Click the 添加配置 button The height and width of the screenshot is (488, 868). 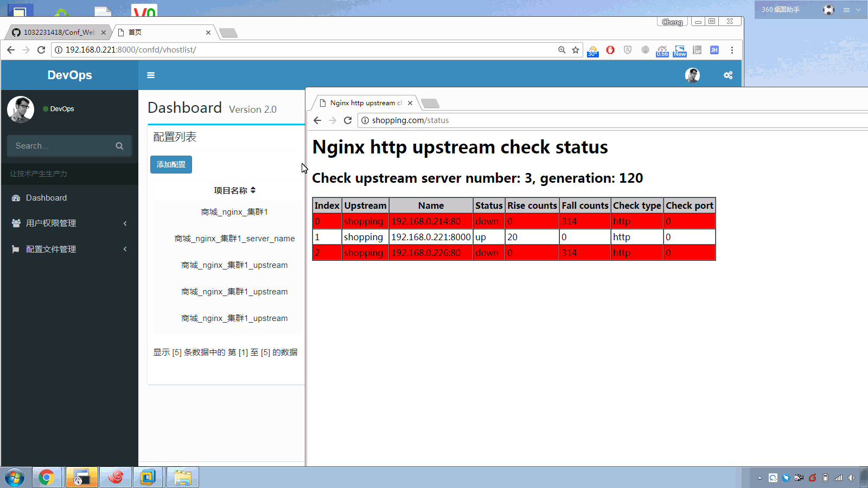coord(171,164)
